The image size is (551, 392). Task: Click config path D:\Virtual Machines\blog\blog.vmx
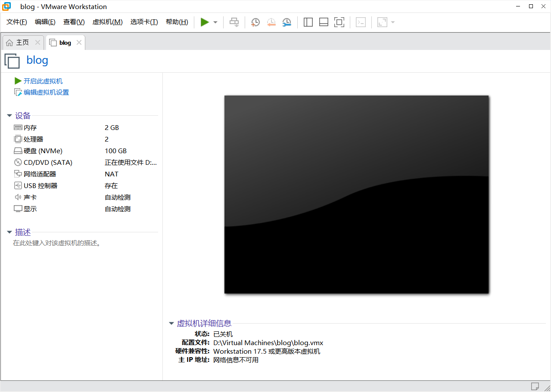coord(268,343)
